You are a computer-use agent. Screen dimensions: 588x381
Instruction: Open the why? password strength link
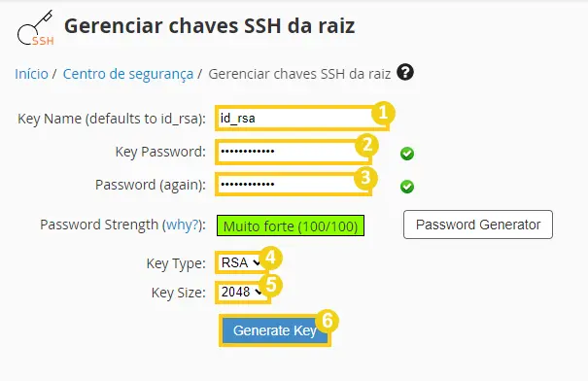click(x=183, y=225)
